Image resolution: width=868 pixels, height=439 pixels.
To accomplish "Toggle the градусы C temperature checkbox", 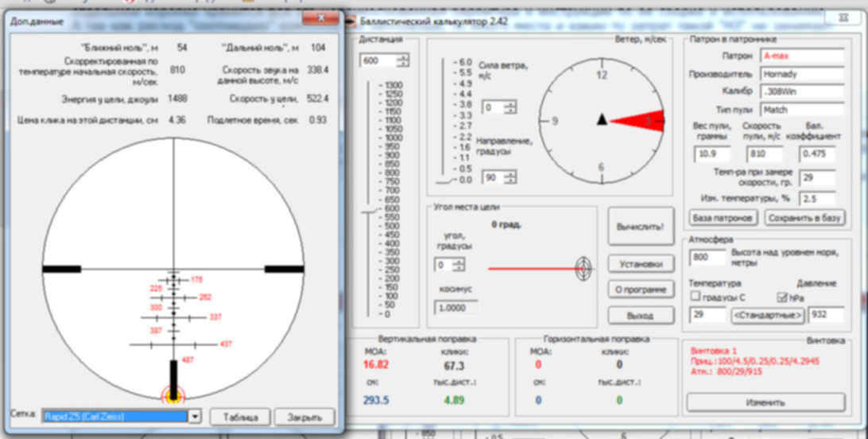I will (696, 297).
